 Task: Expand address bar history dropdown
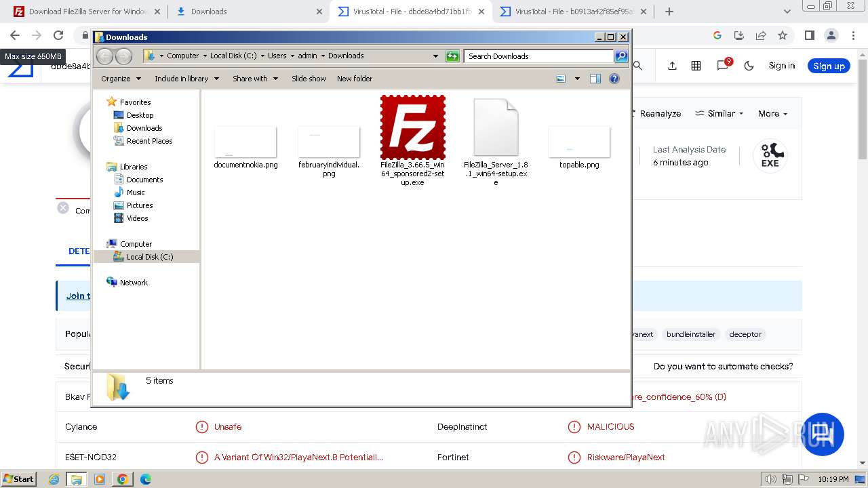coord(435,56)
